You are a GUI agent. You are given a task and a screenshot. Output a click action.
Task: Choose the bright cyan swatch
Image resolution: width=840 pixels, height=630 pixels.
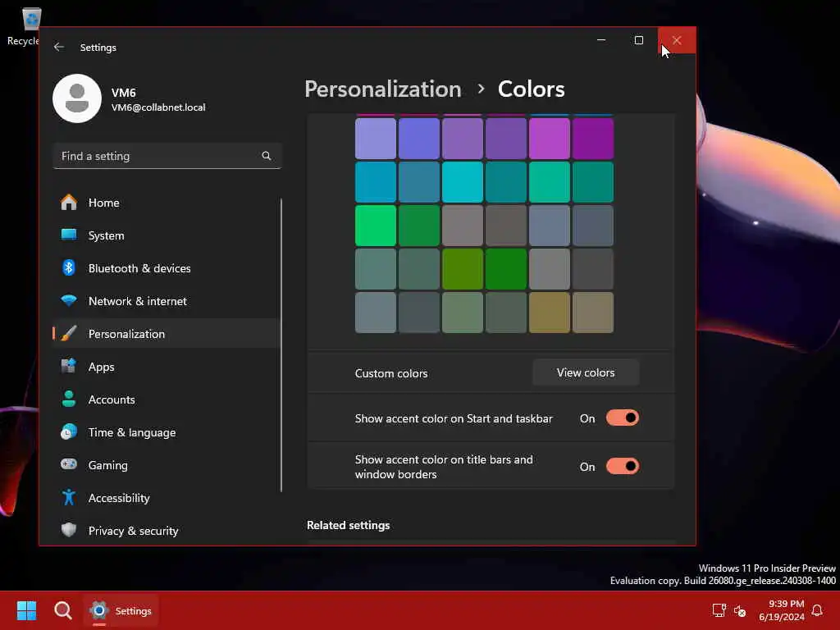tap(463, 182)
